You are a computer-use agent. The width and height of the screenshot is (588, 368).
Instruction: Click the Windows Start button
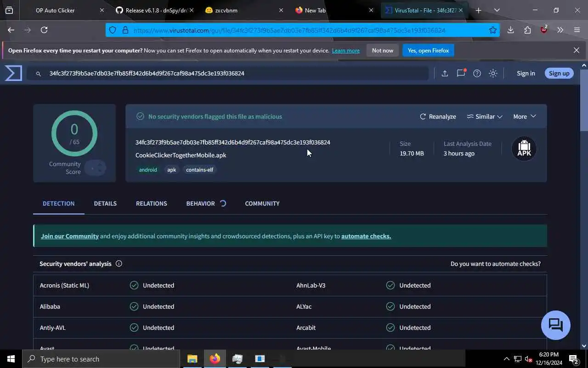[x=11, y=359]
